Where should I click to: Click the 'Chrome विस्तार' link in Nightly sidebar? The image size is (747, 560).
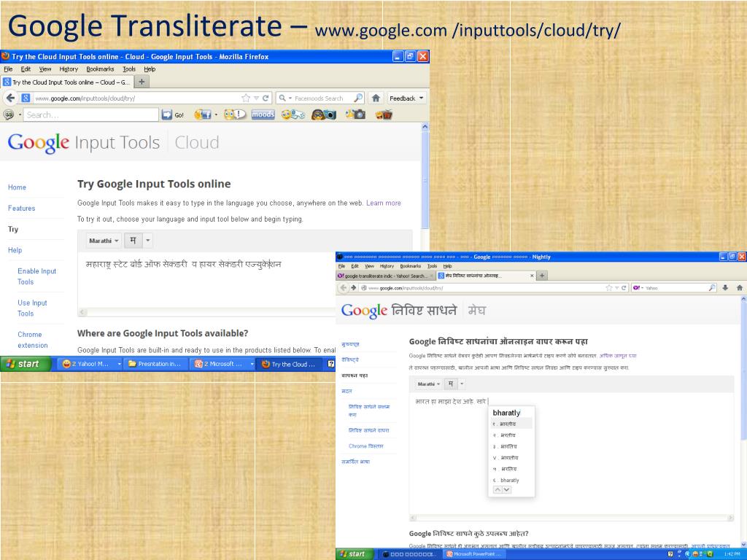(366, 446)
